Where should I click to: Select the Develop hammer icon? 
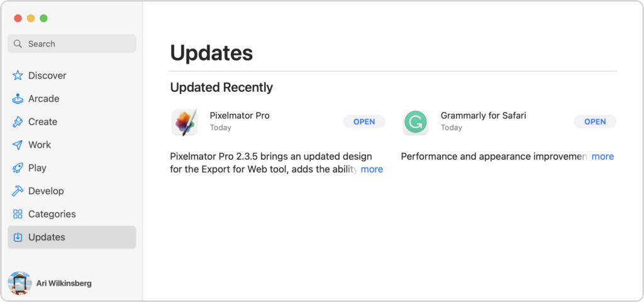(18, 191)
